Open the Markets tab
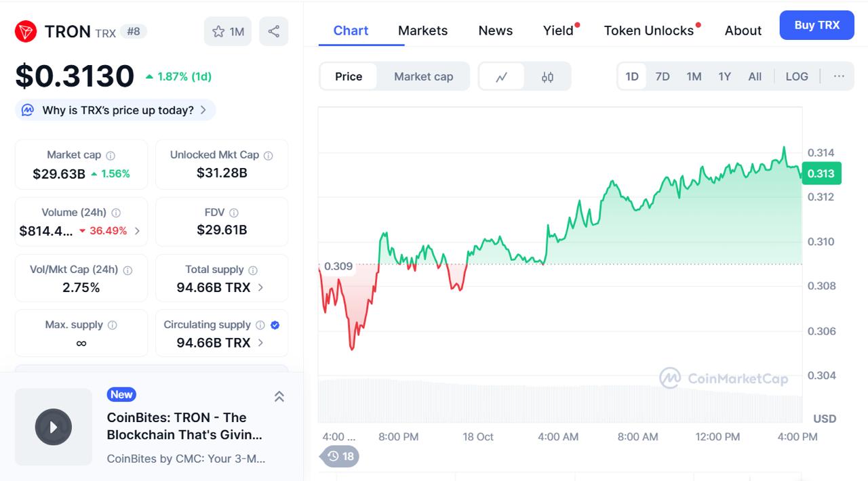The height and width of the screenshot is (481, 868). (422, 30)
